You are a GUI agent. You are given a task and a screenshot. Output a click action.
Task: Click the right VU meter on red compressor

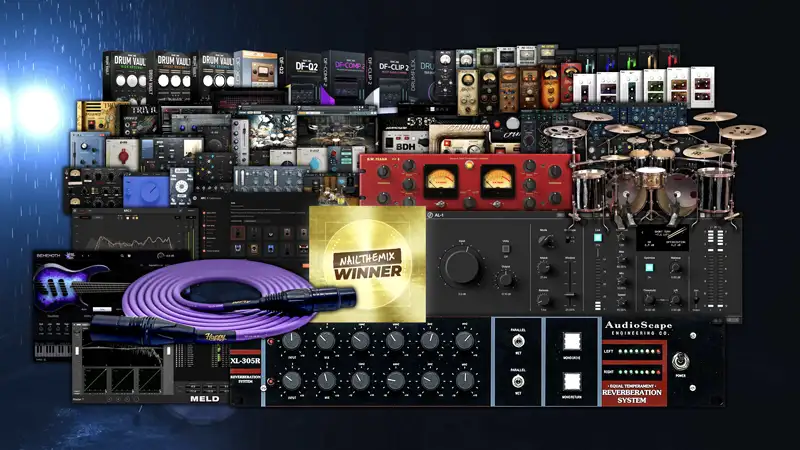[x=497, y=181]
